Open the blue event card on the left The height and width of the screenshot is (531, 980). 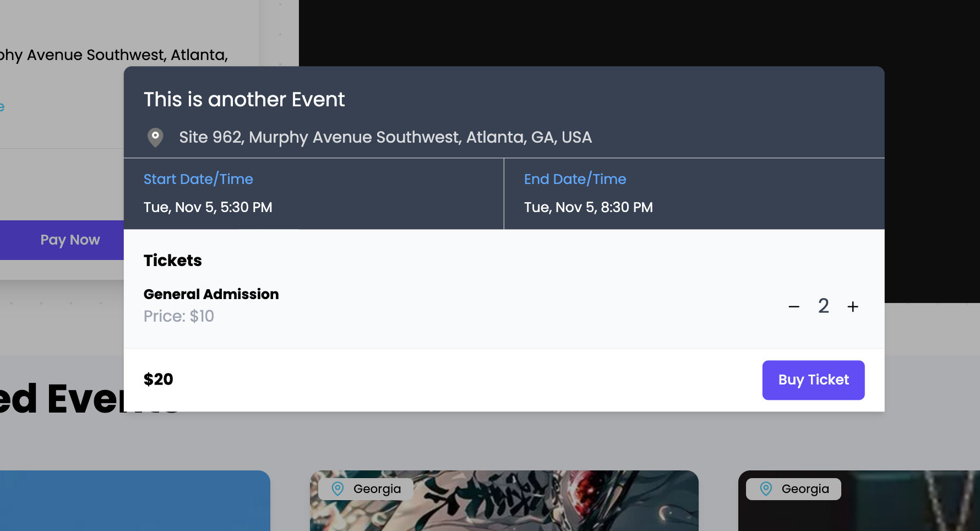[135, 501]
